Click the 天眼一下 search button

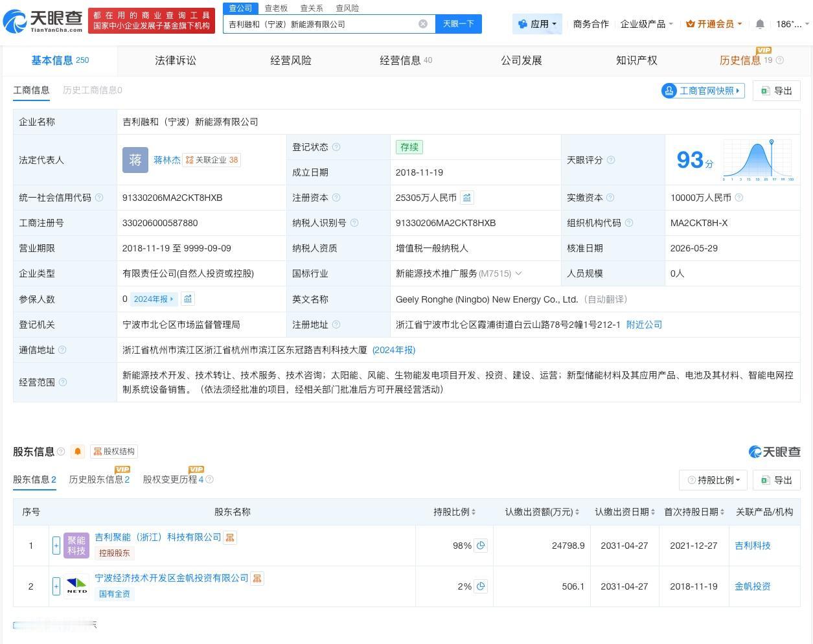459,24
